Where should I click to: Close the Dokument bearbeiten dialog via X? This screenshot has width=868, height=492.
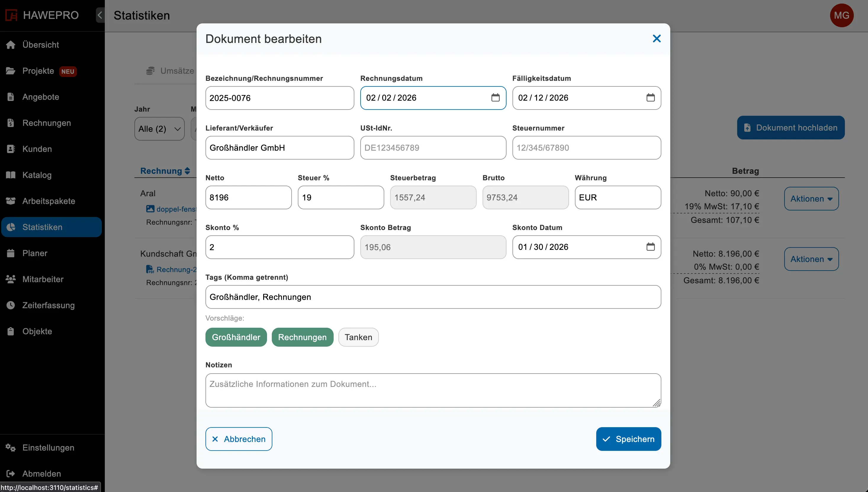click(656, 38)
